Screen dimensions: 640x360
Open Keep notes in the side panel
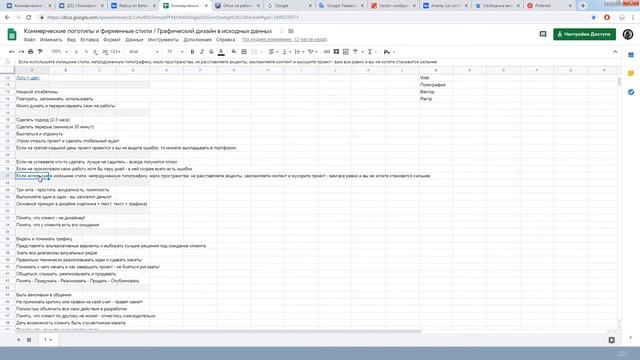pyautogui.click(x=631, y=73)
